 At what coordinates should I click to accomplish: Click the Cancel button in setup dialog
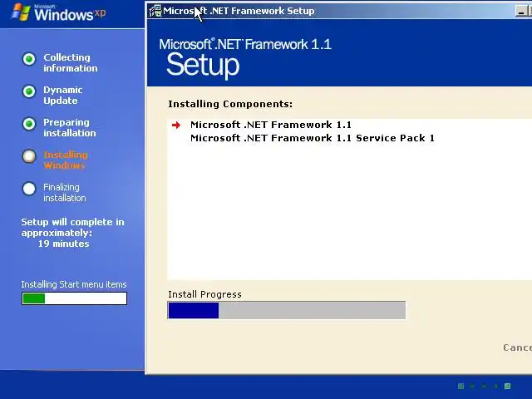[x=517, y=347]
